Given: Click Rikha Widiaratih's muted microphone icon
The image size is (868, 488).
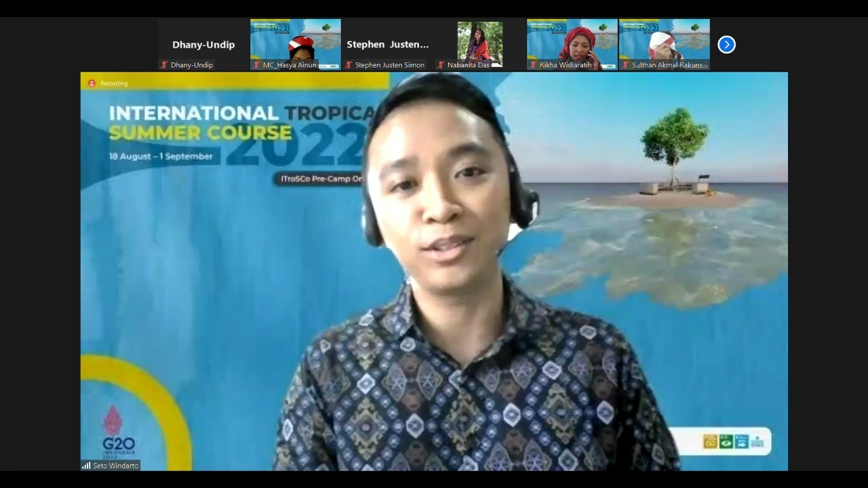Looking at the screenshot, I should tap(533, 65).
